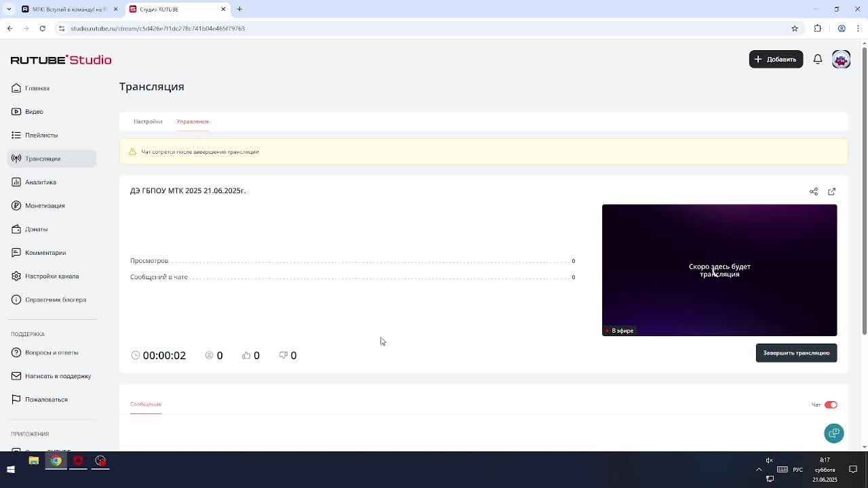Click the ruble icon beside Монетизация

click(16, 205)
